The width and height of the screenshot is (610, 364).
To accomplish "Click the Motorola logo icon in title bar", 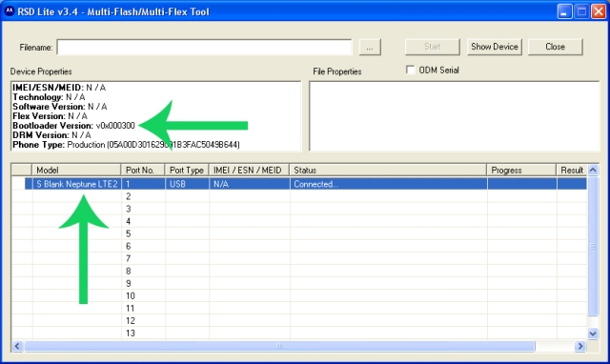I will coord(9,11).
